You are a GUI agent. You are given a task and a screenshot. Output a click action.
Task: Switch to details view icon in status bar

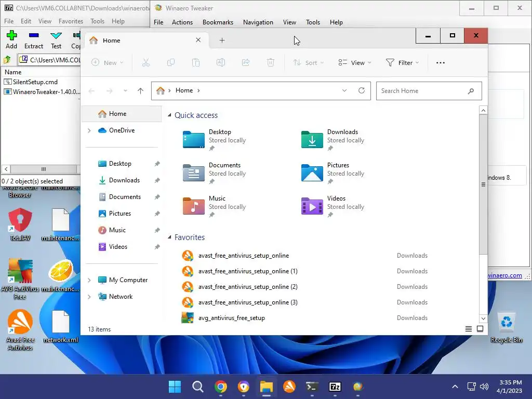point(469,329)
